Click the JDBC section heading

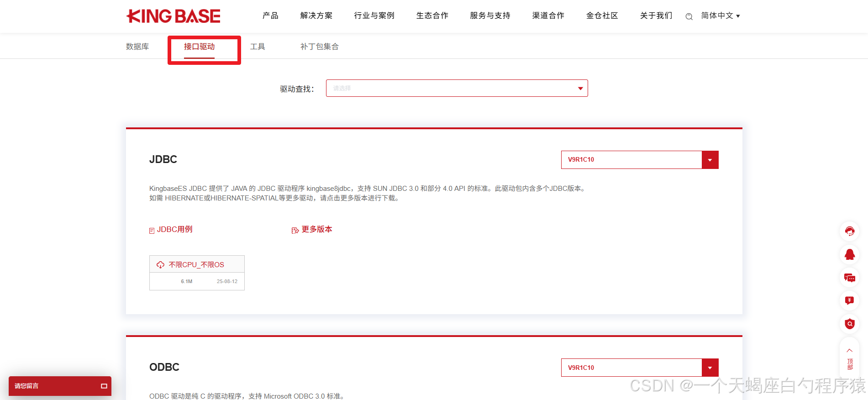pyautogui.click(x=163, y=159)
